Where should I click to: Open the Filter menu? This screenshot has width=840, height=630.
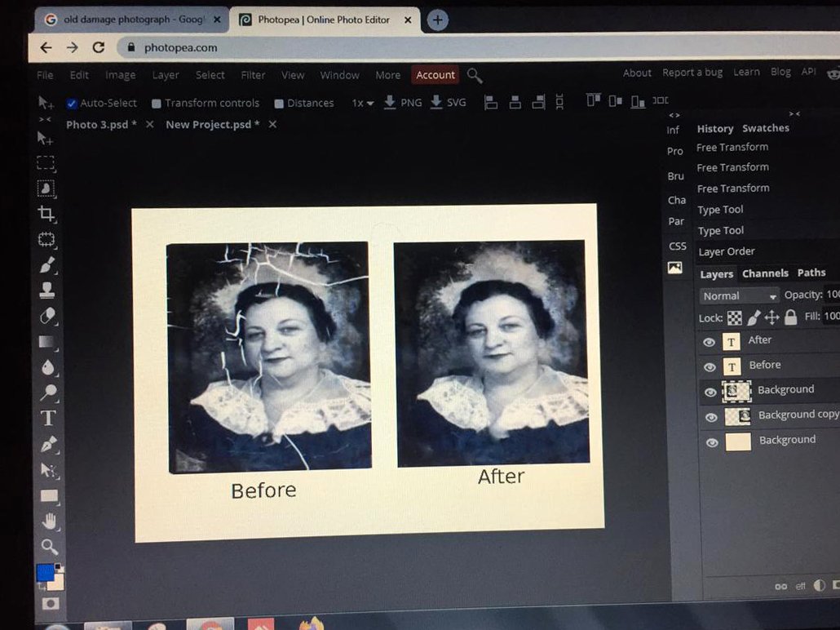click(x=253, y=75)
